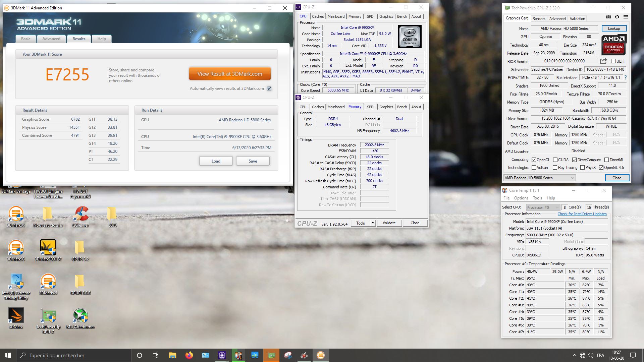Image resolution: width=644 pixels, height=362 pixels.
Task: Toggle the OpenCL checkbox
Action: click(534, 160)
